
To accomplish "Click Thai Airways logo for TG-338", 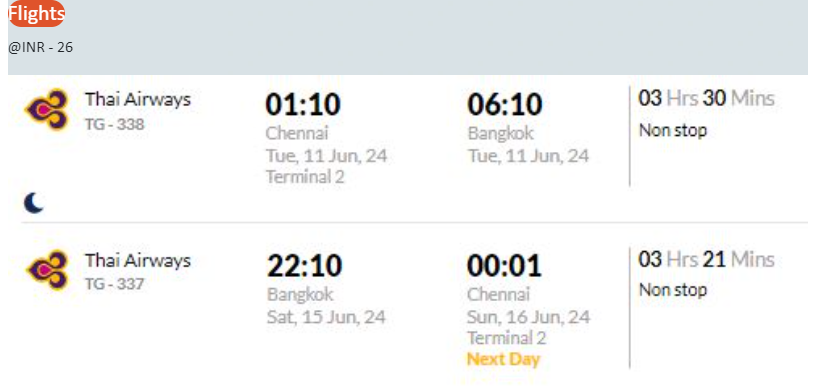I will click(47, 110).
